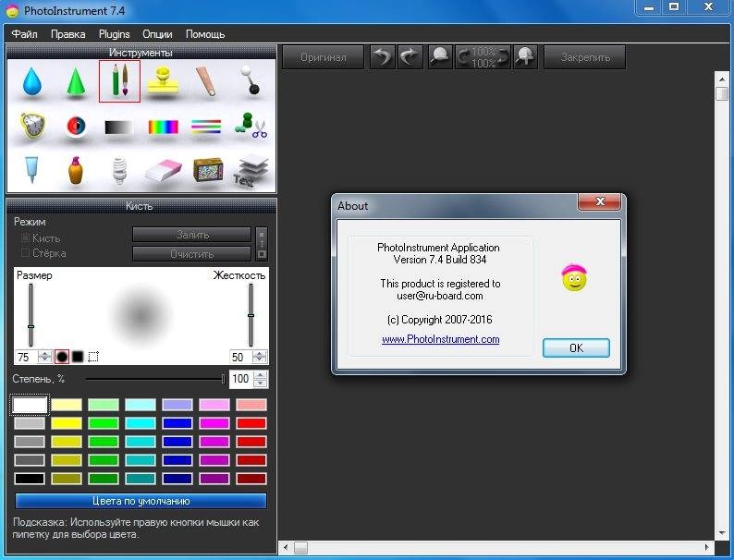734x560 pixels.
Task: Select the rainbow color spectrum tool
Action: point(163,127)
